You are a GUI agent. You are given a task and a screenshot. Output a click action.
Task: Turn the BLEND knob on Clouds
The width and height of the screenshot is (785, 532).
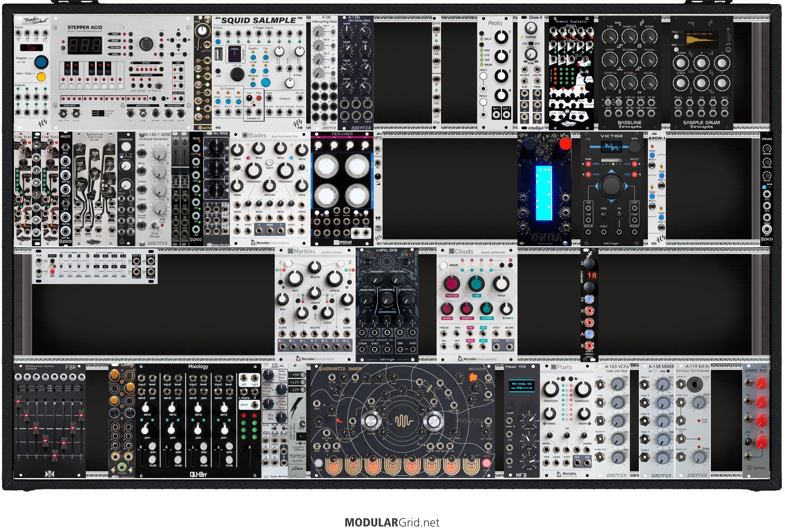507,309
